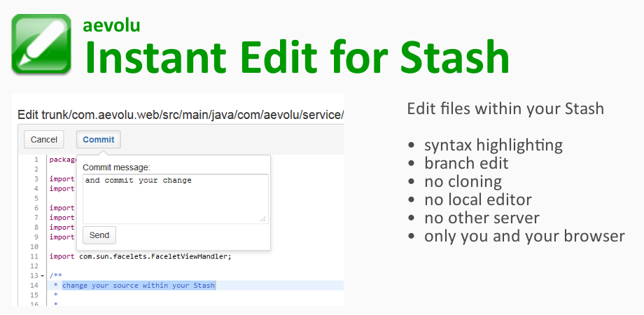Click the Cancel button
This screenshot has width=644, height=315.
(44, 139)
